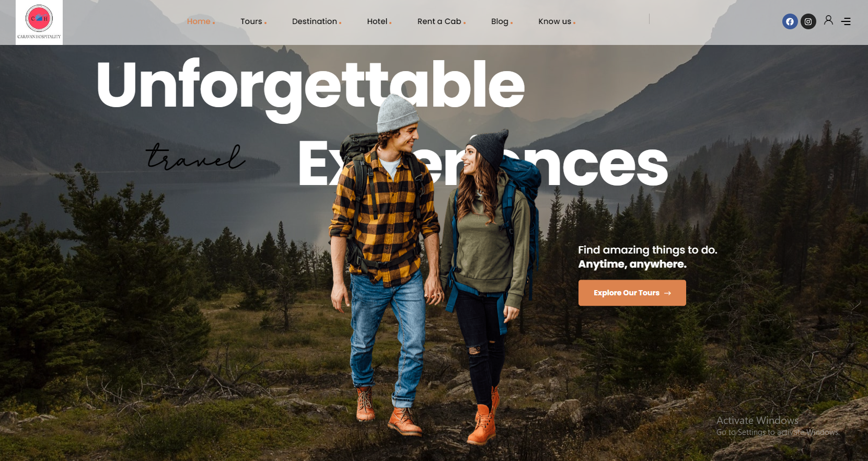The height and width of the screenshot is (461, 868).
Task: Select the Home menu item
Action: tap(201, 21)
